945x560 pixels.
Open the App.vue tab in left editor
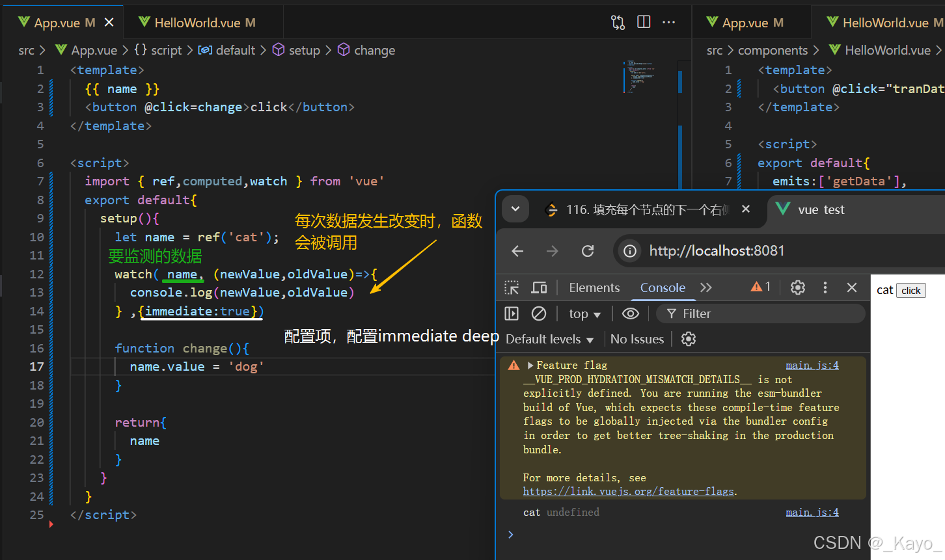point(57,23)
